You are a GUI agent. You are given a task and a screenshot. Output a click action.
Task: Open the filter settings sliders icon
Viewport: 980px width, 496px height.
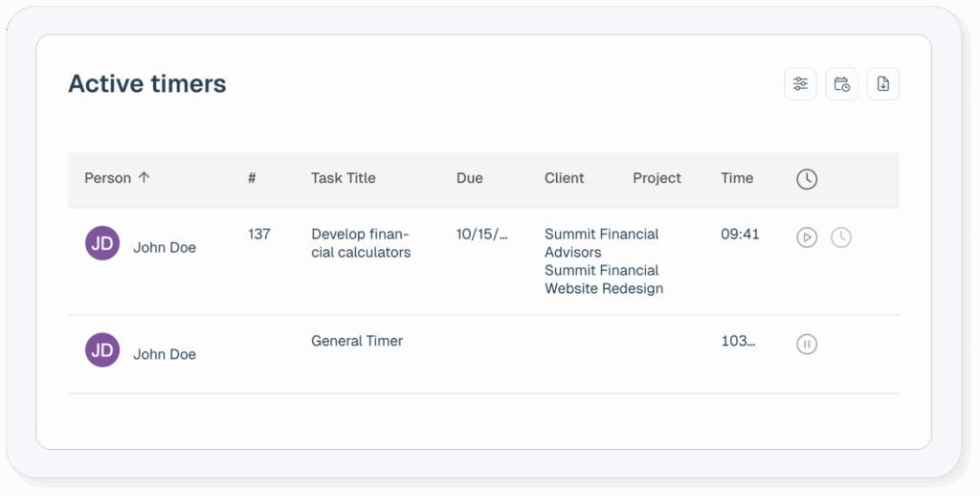800,84
